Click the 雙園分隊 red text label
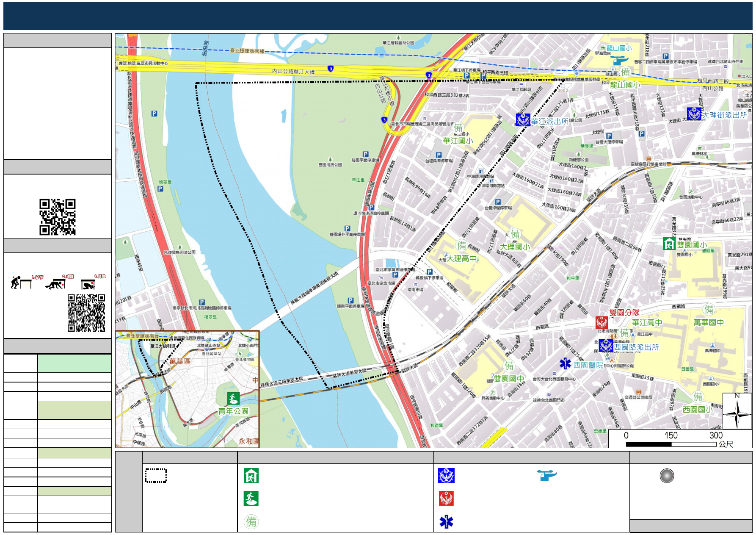 624,313
